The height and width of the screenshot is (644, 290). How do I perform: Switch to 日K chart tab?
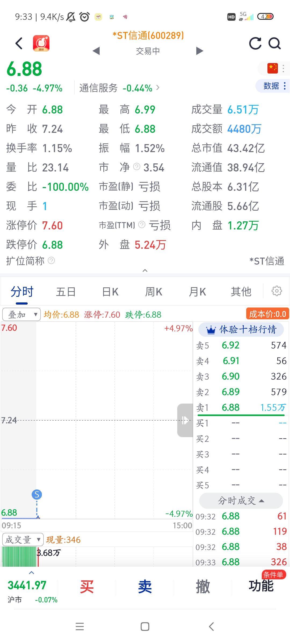click(x=110, y=292)
